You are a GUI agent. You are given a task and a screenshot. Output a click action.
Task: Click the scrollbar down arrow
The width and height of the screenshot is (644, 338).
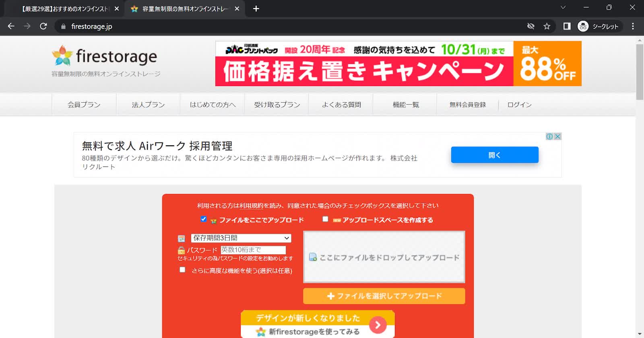pos(640,334)
